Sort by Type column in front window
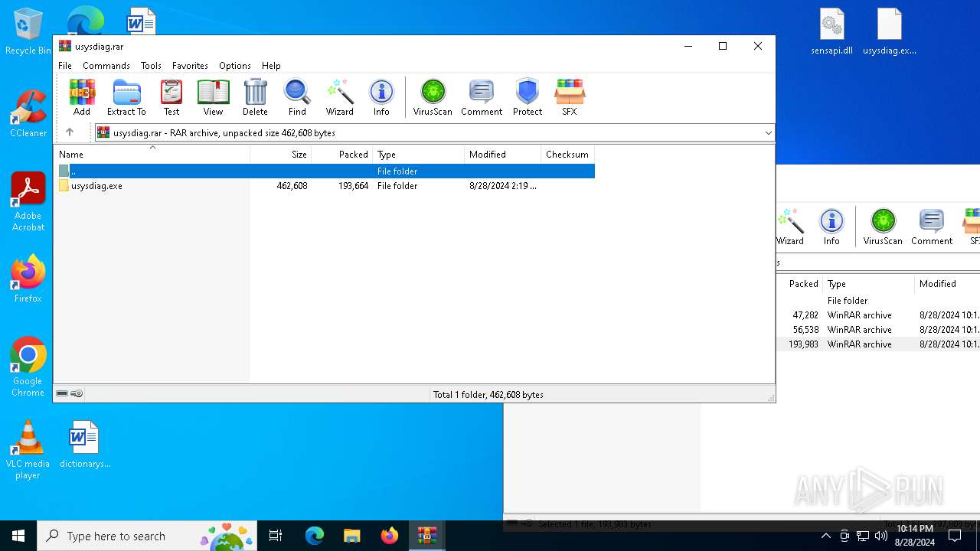Screen dimensions: 980x551 pyautogui.click(x=419, y=154)
